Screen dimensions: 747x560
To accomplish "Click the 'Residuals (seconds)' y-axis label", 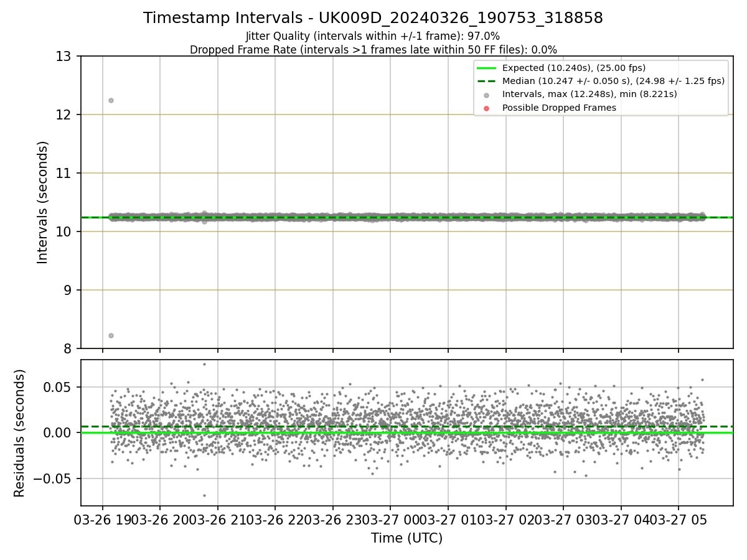I will [x=20, y=433].
